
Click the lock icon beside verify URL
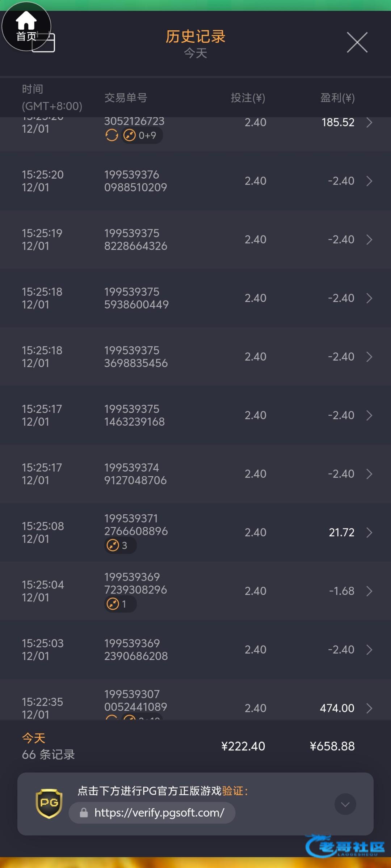coord(84,813)
